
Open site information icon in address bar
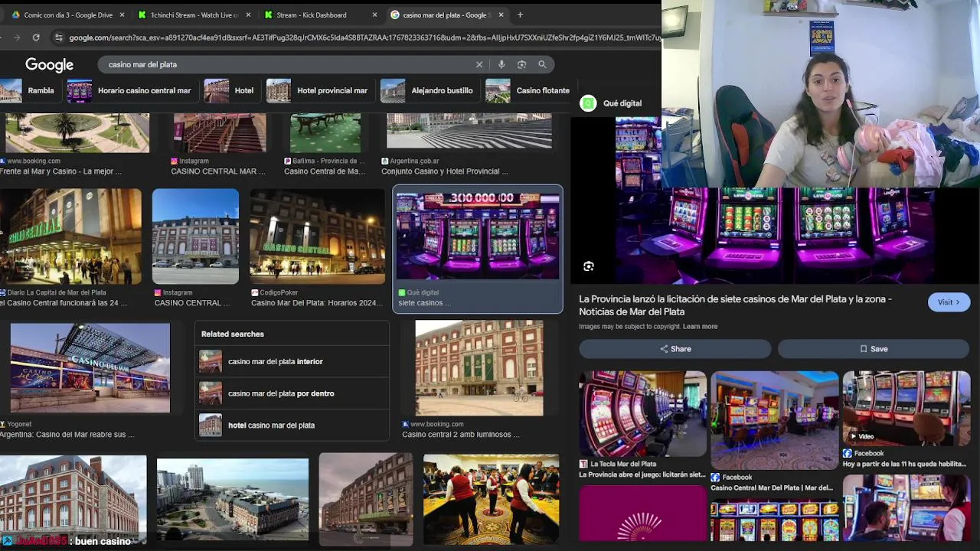tap(58, 37)
